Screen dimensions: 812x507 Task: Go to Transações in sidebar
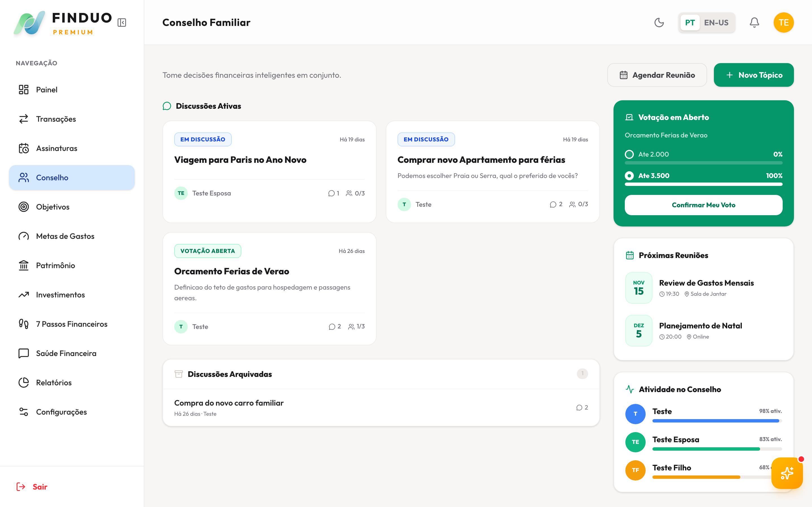coord(56,119)
